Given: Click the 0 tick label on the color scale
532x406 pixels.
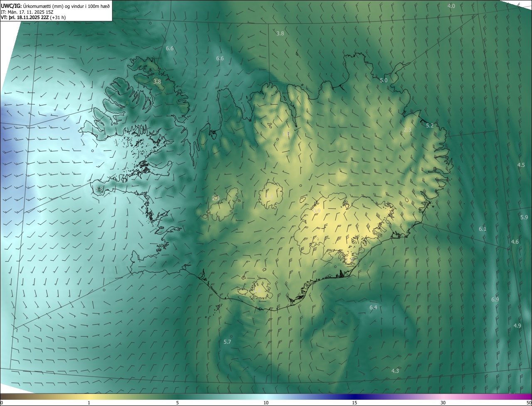Looking at the screenshot, I should click(x=2, y=403).
